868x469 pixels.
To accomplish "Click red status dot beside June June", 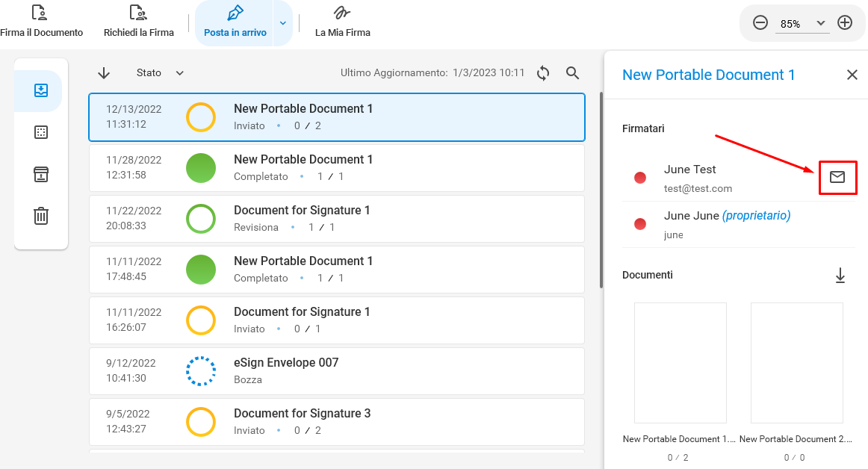I will tap(640, 224).
